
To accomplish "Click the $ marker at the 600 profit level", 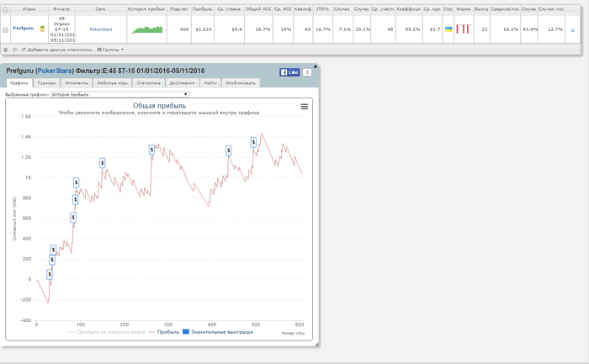I will click(73, 217).
